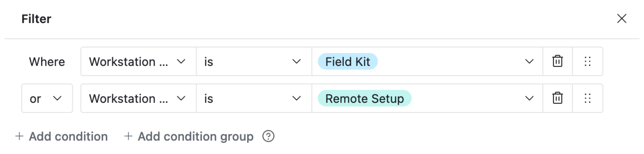Delete the Remote Setup filter condition
This screenshot has width=644, height=154.
557,98
